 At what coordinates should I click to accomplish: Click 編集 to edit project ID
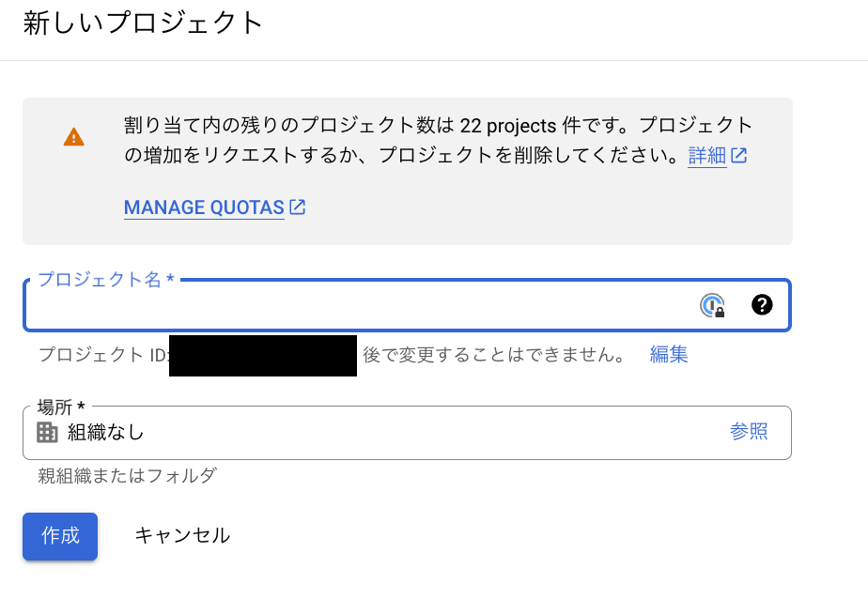669,355
